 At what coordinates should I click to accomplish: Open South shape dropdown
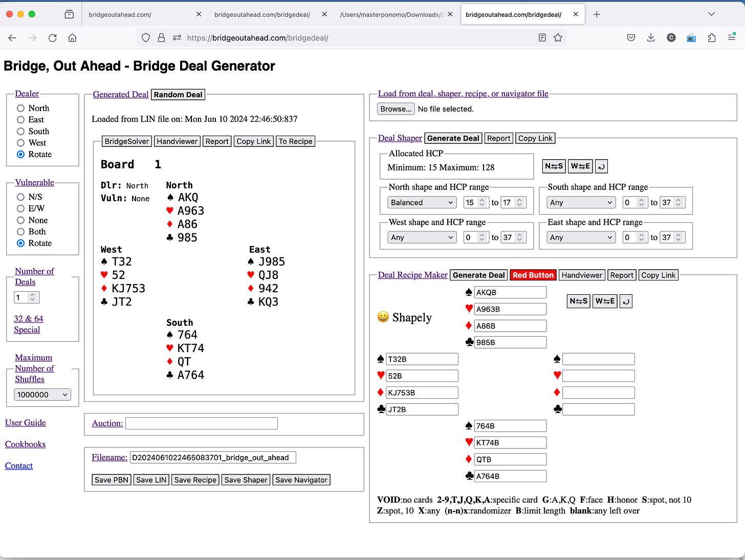point(581,202)
